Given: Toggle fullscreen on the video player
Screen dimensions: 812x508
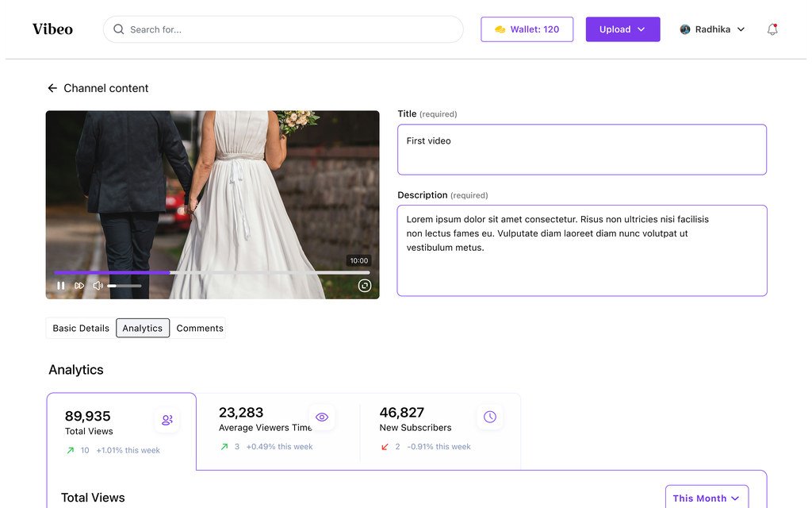Looking at the screenshot, I should (365, 286).
